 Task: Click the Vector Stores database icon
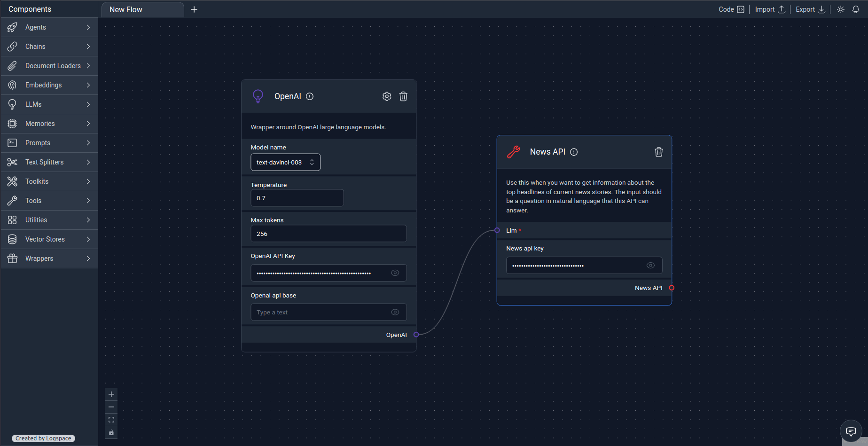pos(12,239)
